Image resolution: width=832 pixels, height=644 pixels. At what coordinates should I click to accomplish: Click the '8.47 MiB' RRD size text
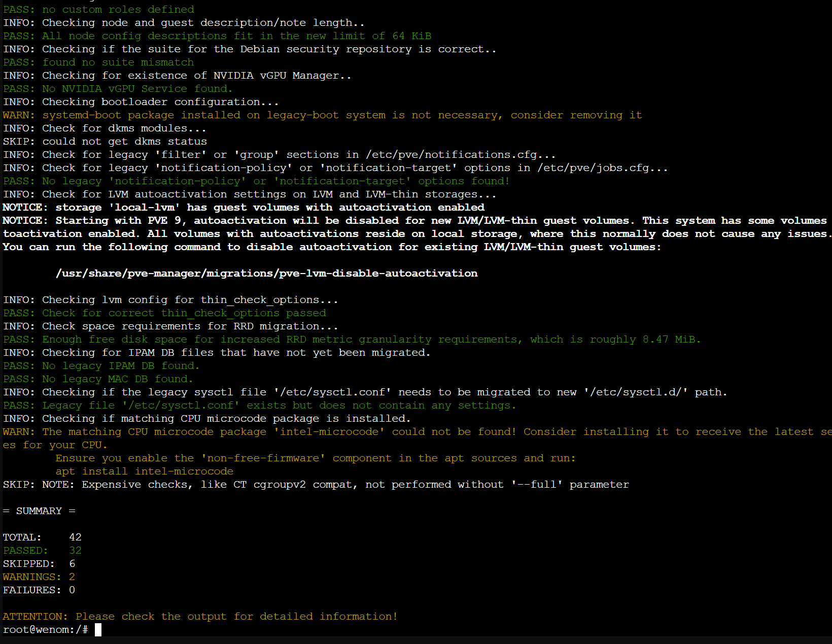pos(671,340)
